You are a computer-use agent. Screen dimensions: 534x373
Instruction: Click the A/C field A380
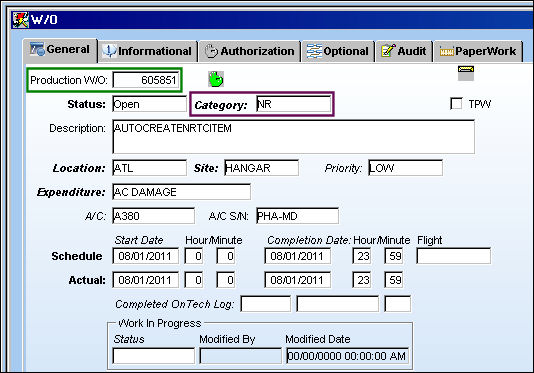pos(154,216)
